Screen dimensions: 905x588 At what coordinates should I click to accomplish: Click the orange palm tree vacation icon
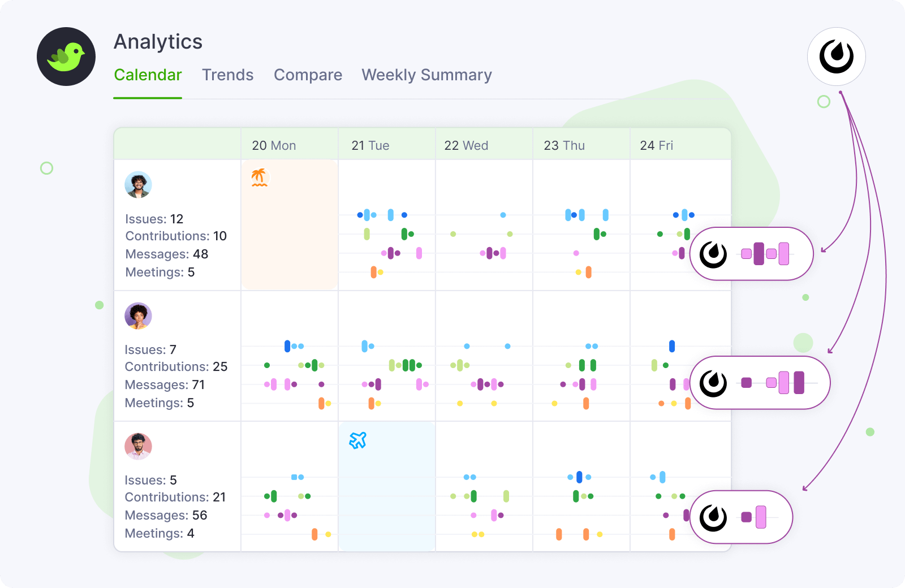click(x=259, y=177)
